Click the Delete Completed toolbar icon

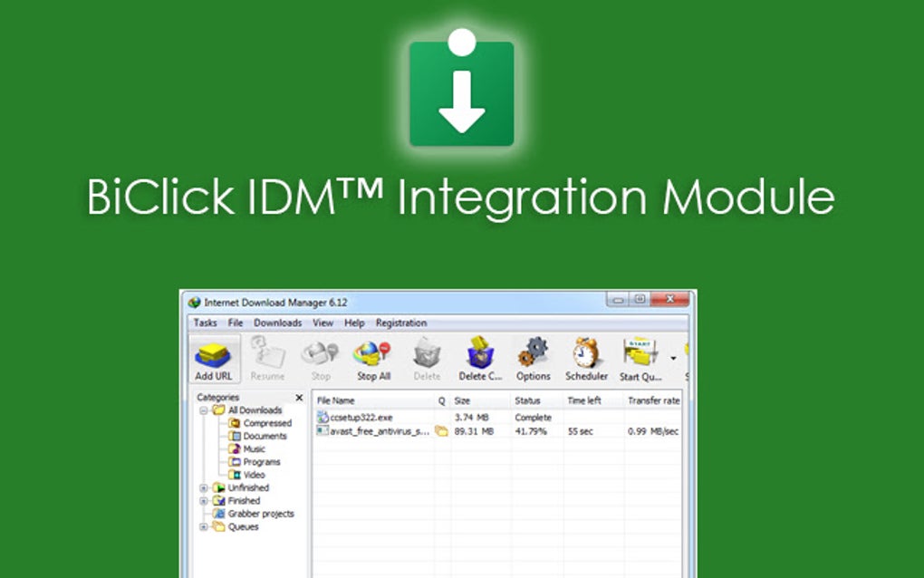click(x=480, y=353)
